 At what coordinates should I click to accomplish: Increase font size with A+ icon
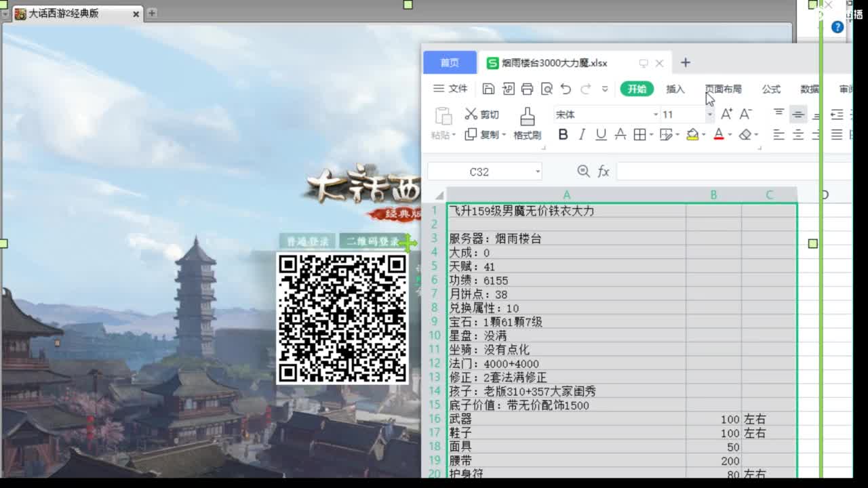(726, 114)
